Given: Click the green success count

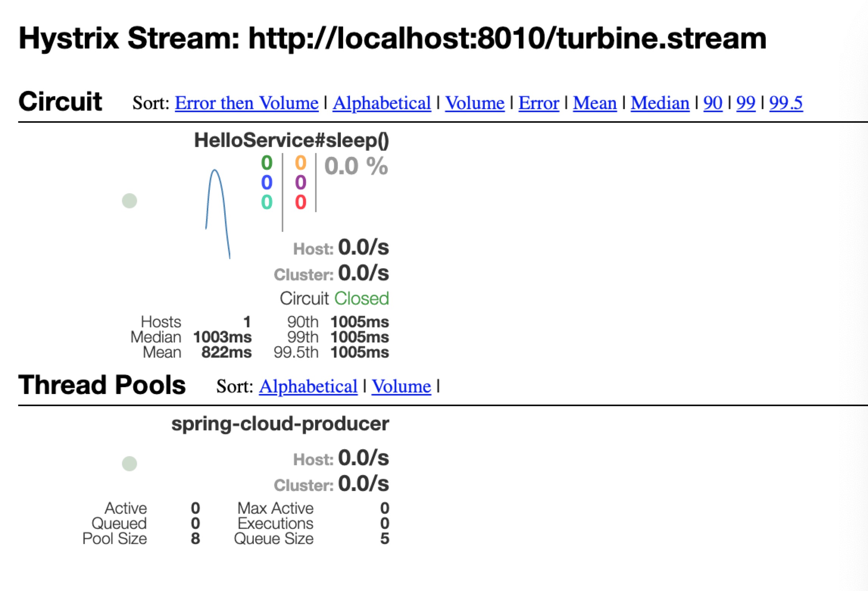Looking at the screenshot, I should click(x=267, y=163).
